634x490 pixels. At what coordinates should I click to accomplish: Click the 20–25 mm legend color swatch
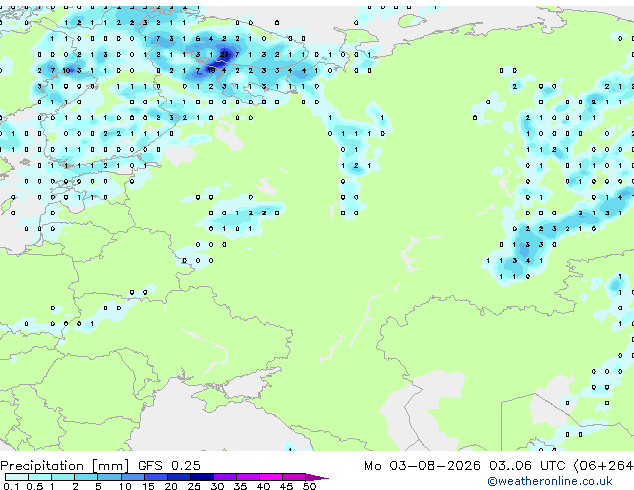[x=178, y=477]
